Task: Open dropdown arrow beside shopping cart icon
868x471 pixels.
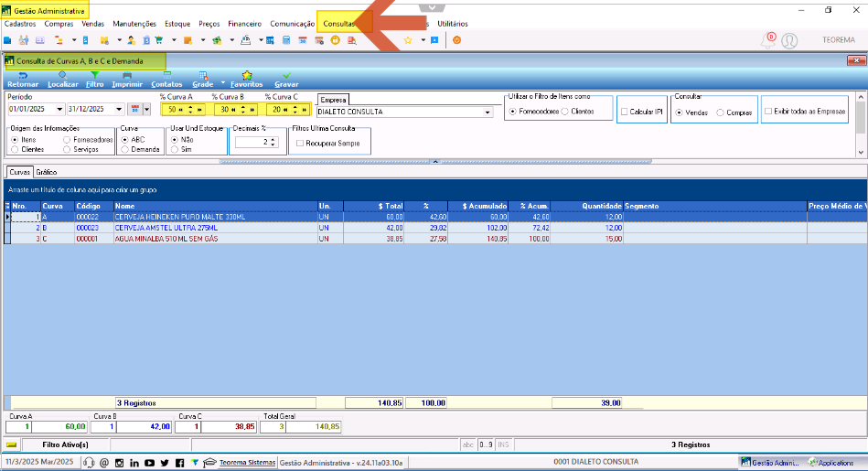Action: [x=174, y=40]
